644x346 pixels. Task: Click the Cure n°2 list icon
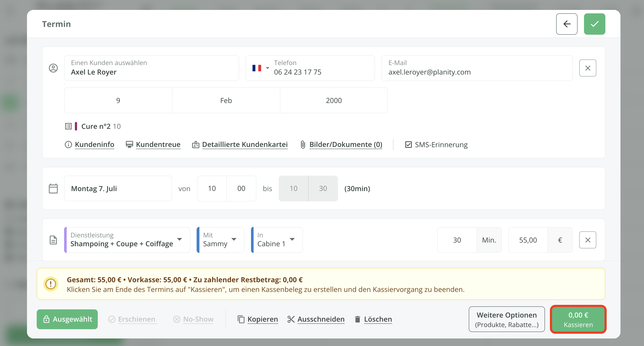(x=68, y=126)
